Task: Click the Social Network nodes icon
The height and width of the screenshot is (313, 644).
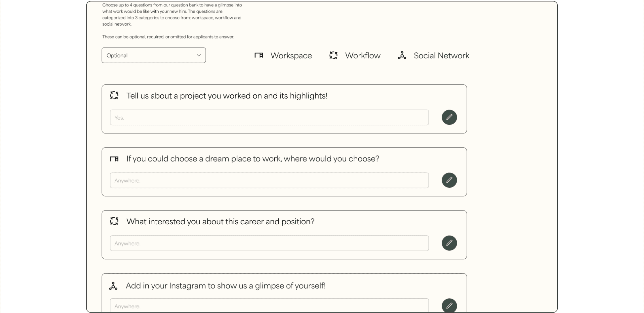Action: [x=402, y=55]
